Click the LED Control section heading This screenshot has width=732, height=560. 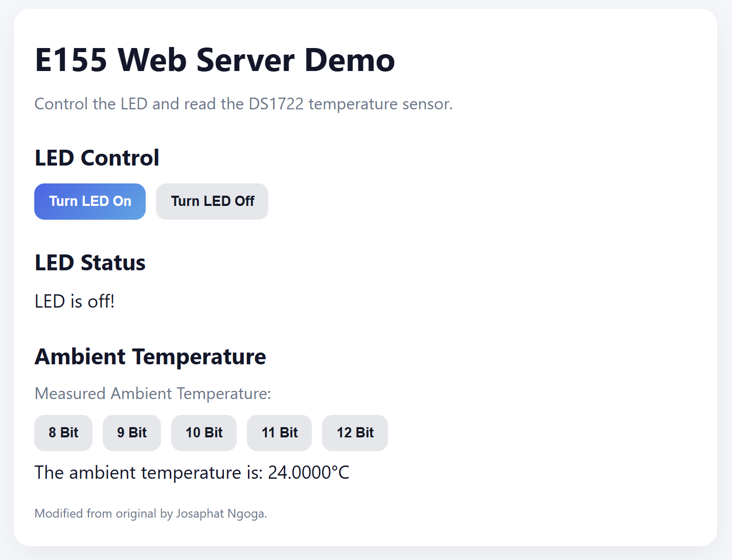point(97,158)
